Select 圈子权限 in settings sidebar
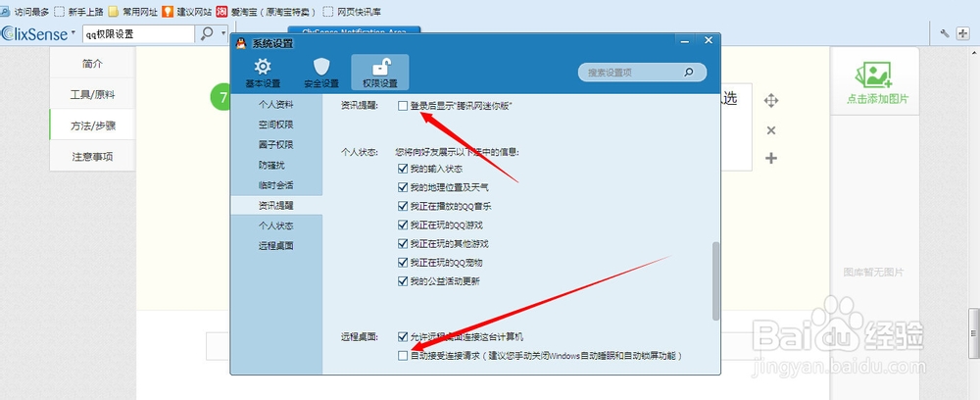 (276, 144)
